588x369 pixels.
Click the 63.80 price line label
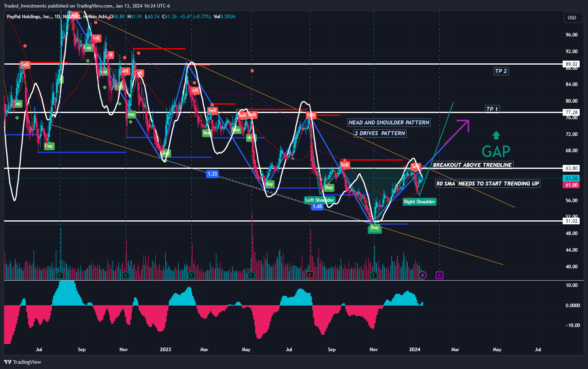tap(571, 168)
